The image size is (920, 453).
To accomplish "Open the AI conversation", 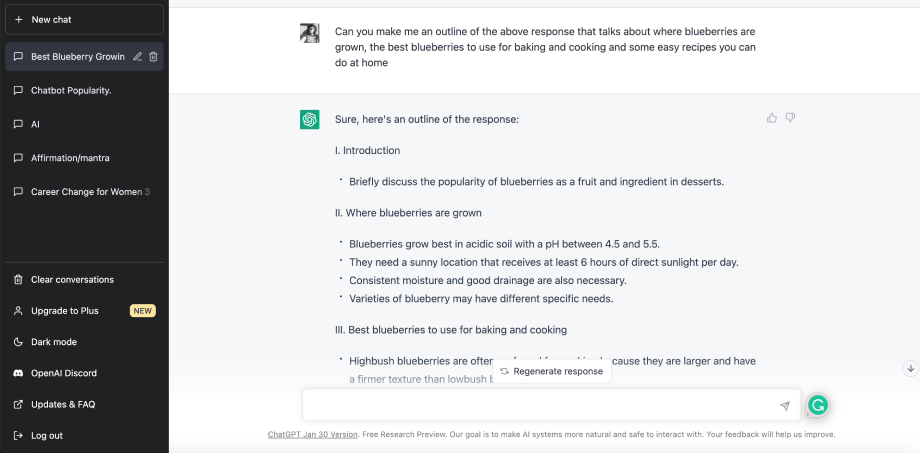I will [36, 124].
